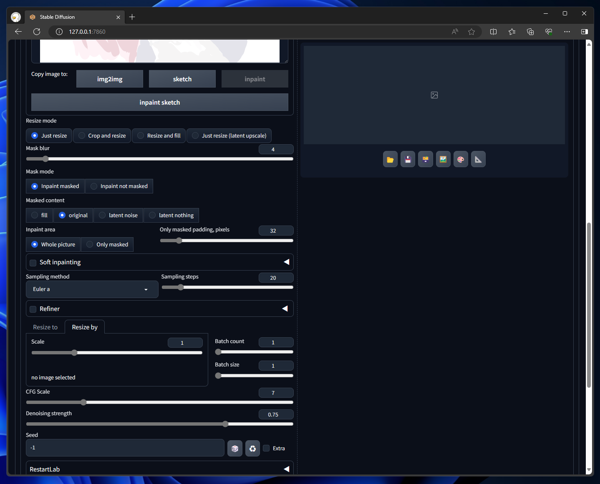Click the Seed input field
The height and width of the screenshot is (484, 600).
(x=125, y=448)
